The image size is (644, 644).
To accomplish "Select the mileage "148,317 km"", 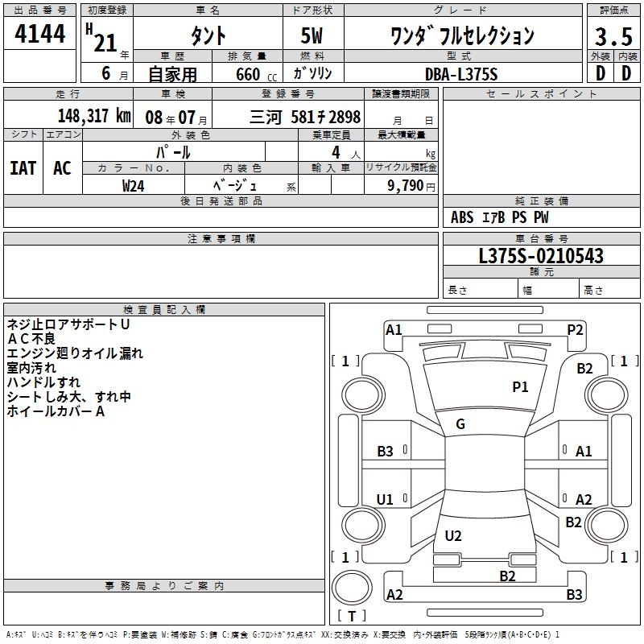I will (94, 116).
